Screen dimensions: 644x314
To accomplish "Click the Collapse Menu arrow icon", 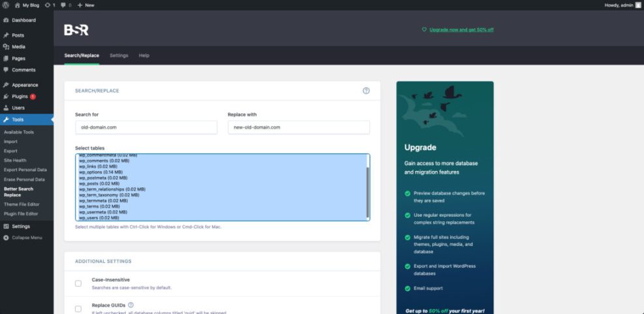I will pyautogui.click(x=6, y=238).
